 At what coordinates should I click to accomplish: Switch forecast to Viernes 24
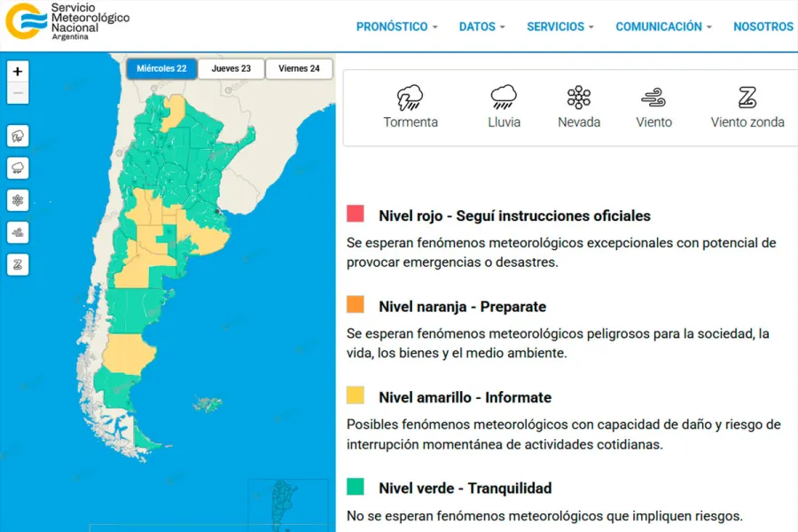tap(299, 69)
